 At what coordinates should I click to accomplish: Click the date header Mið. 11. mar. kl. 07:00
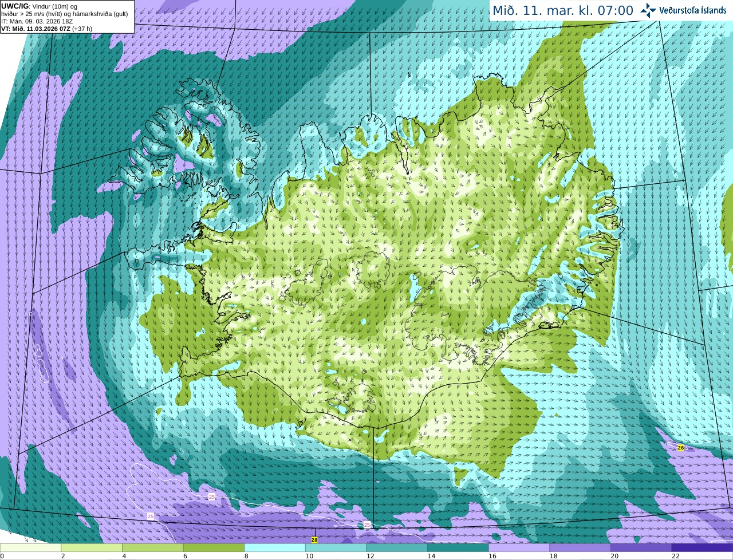tap(563, 10)
